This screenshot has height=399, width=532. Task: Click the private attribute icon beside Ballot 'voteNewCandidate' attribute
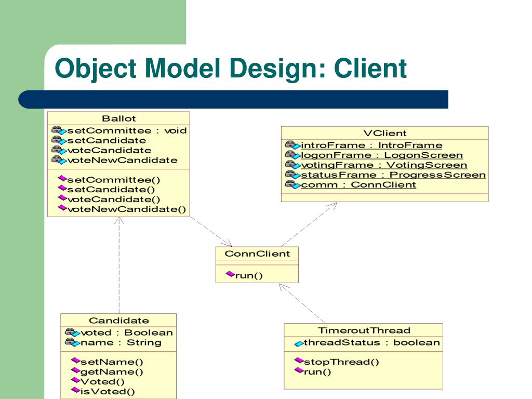(x=59, y=160)
